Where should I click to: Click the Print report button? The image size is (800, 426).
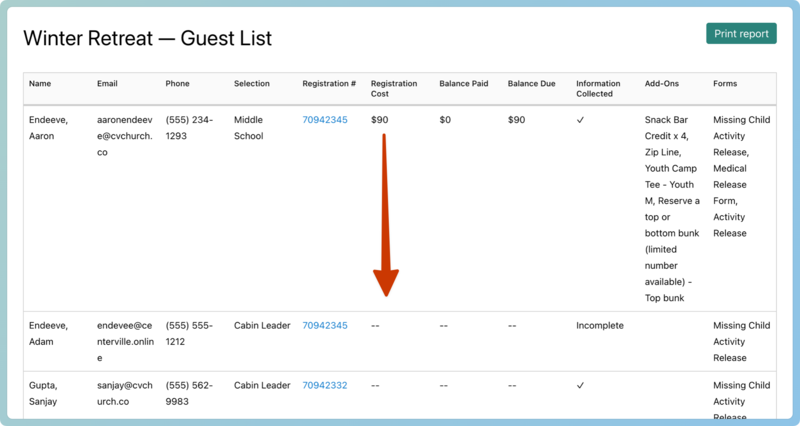click(741, 34)
